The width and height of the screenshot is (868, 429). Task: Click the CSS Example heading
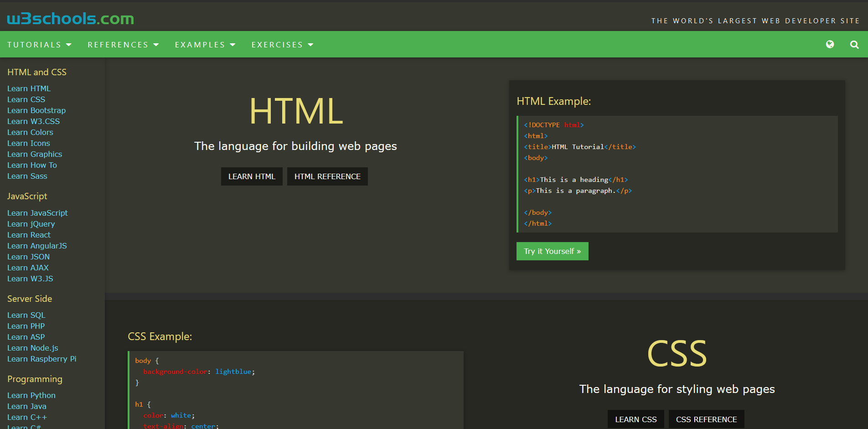click(160, 336)
